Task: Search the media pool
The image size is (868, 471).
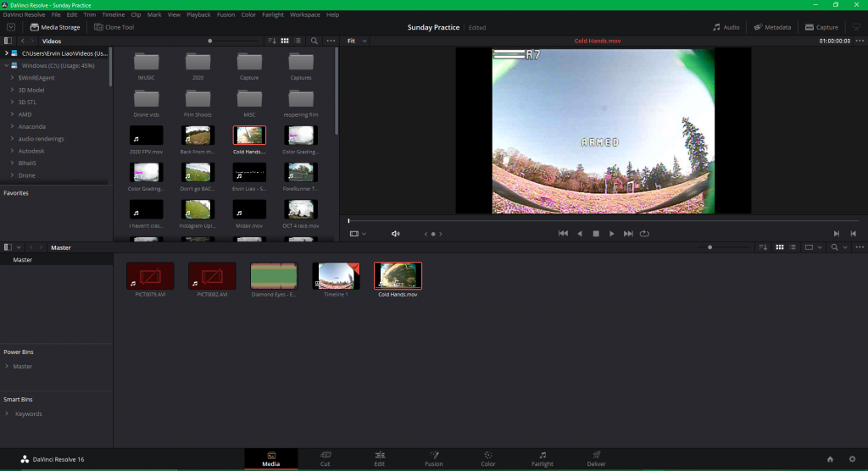Action: click(x=834, y=247)
